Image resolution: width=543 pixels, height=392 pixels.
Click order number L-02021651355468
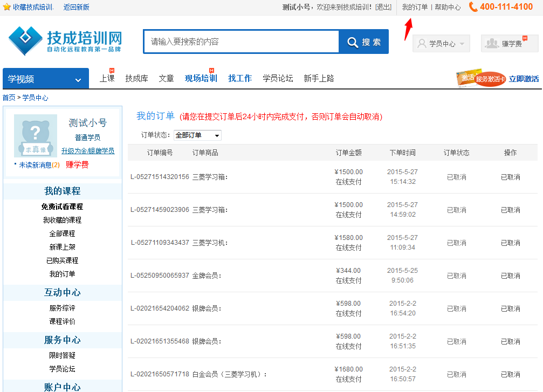pos(160,341)
